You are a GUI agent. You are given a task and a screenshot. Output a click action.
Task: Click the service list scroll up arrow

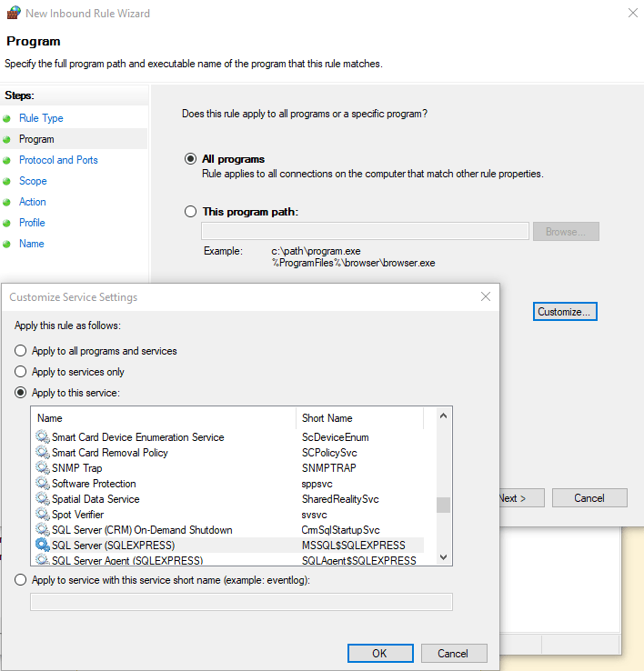click(444, 416)
